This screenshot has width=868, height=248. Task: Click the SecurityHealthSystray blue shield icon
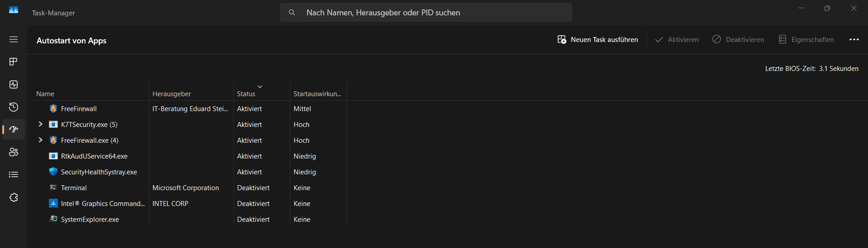53,172
